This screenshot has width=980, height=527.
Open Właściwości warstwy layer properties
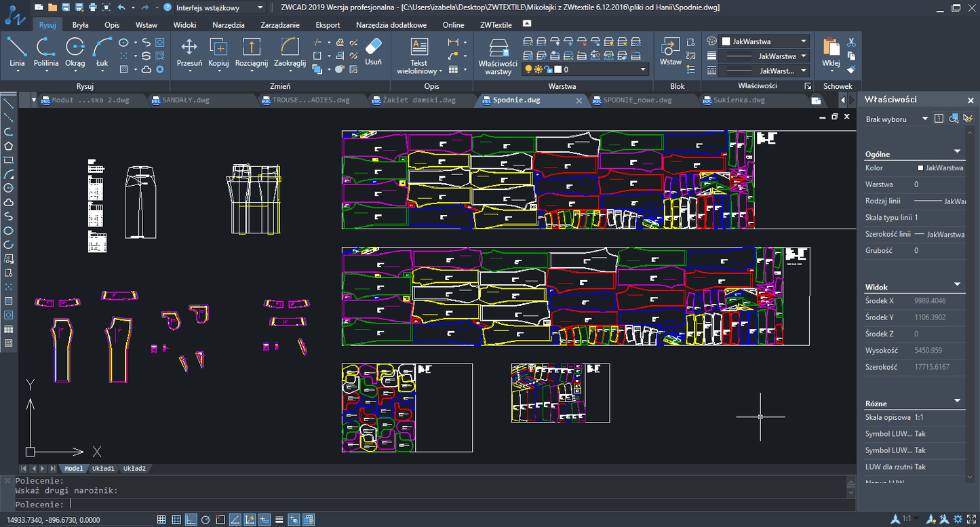click(x=498, y=56)
